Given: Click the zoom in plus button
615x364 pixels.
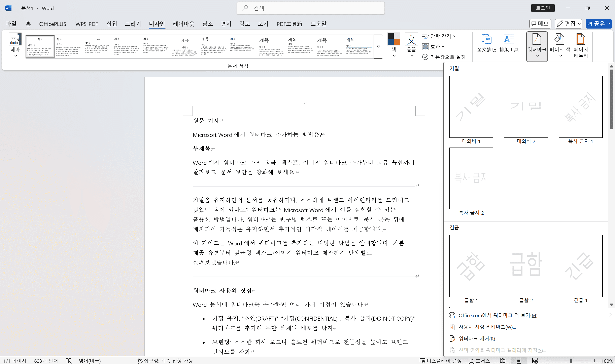Looking at the screenshot, I should (x=594, y=361).
